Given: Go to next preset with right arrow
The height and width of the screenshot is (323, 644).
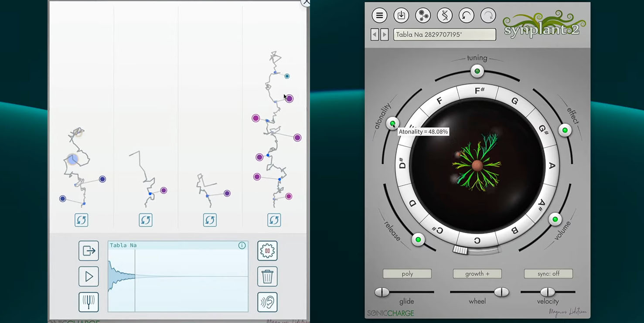Looking at the screenshot, I should click(384, 34).
